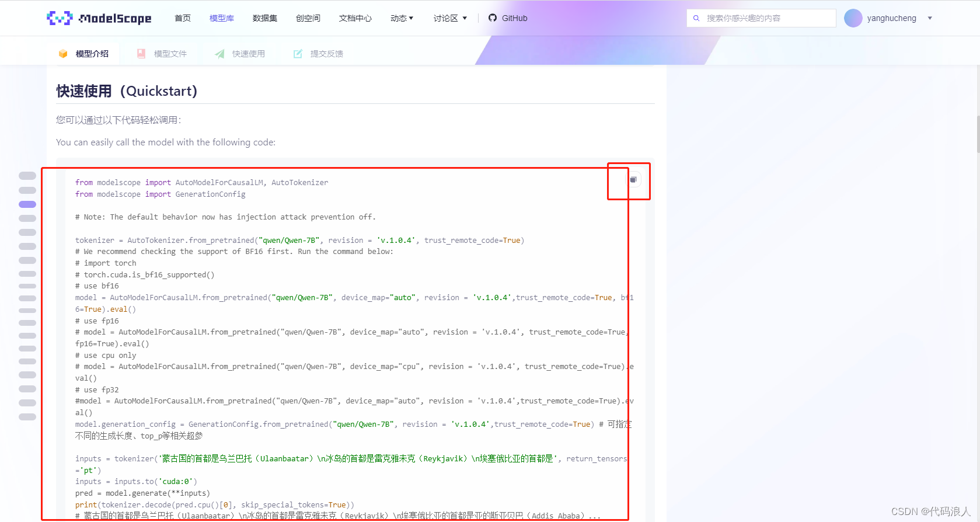
Task: Open the 创空间 studio page
Action: pos(308,18)
